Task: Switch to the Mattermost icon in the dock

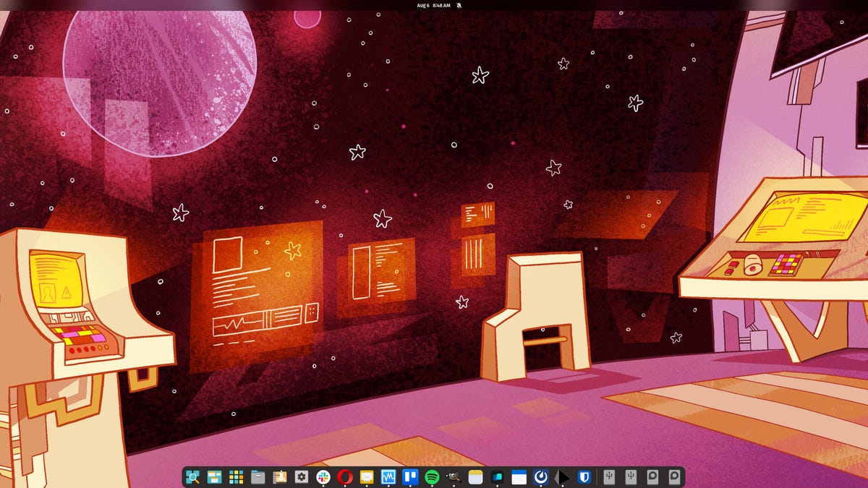Action: (540, 477)
